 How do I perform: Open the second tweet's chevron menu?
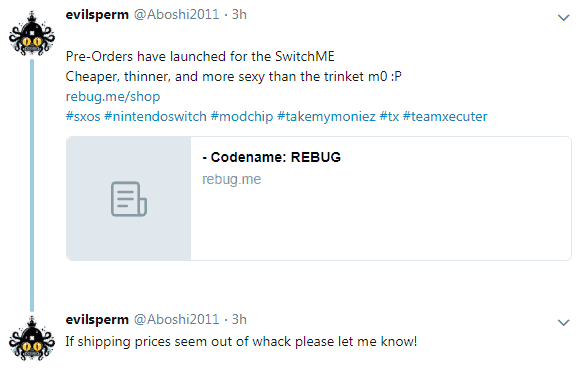pyautogui.click(x=563, y=322)
